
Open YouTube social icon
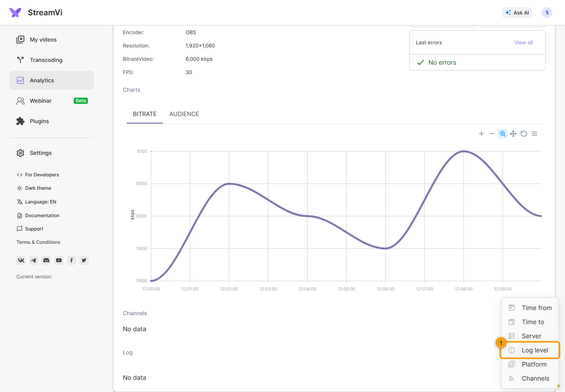(59, 260)
